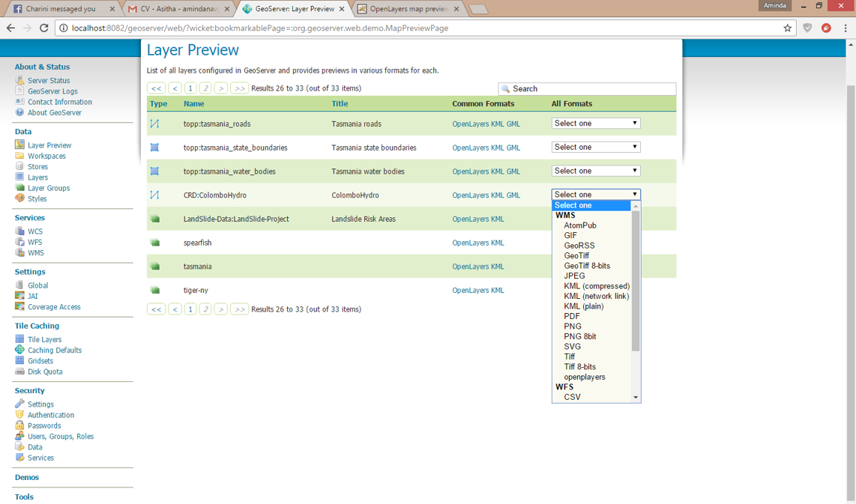The image size is (856, 504).
Task: Click layer group icon for spearfish row
Action: pyautogui.click(x=155, y=243)
